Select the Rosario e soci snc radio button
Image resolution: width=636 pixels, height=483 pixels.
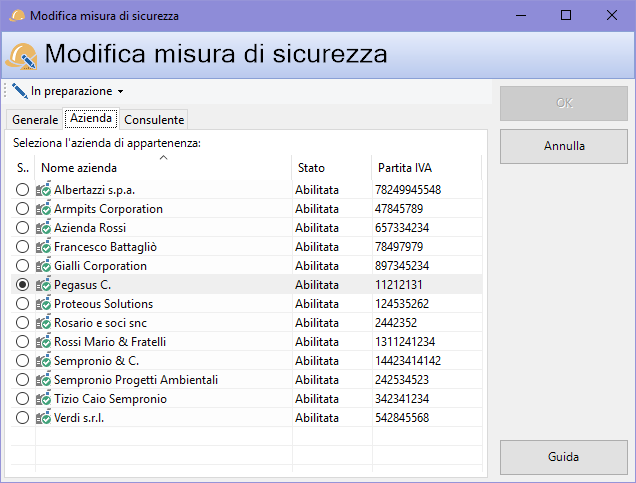tap(22, 323)
